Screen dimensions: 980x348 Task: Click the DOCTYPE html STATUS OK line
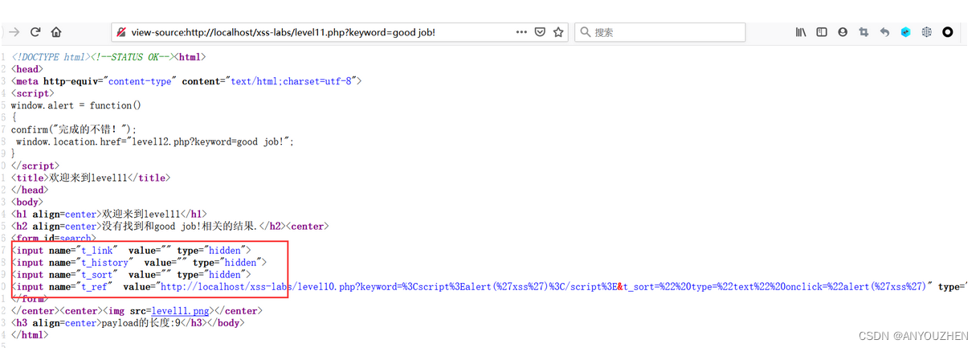pyautogui.click(x=108, y=57)
